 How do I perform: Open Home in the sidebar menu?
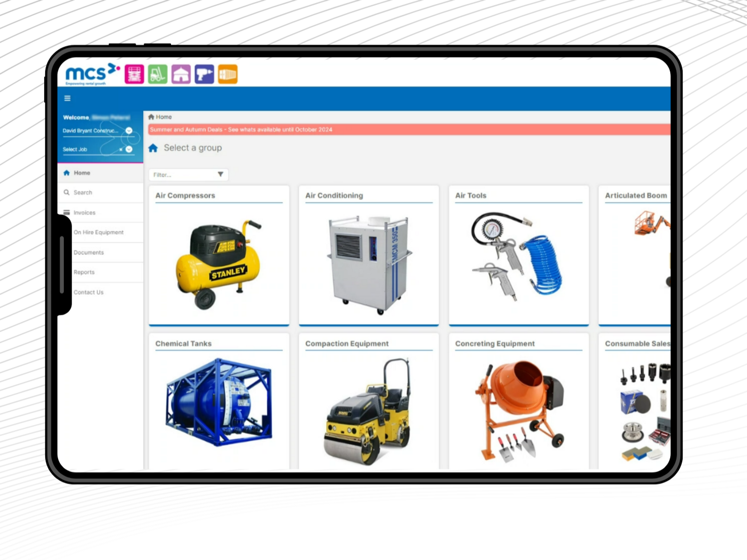tap(100, 173)
